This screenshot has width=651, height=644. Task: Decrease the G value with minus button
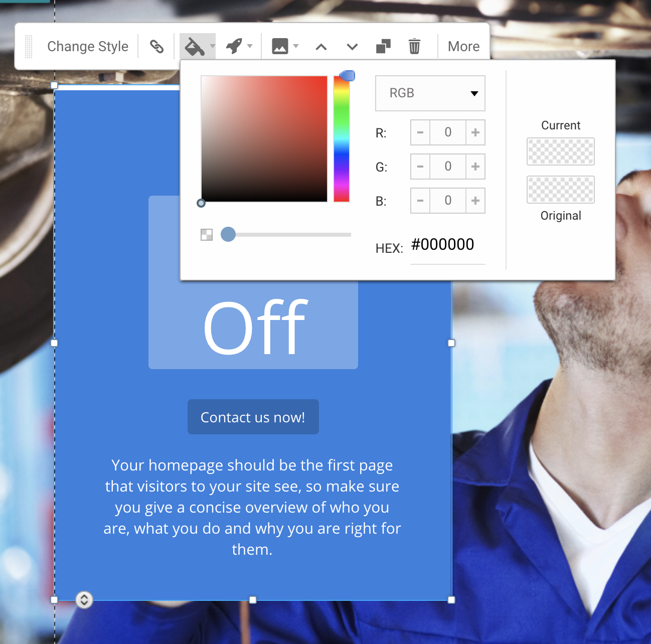coord(420,167)
